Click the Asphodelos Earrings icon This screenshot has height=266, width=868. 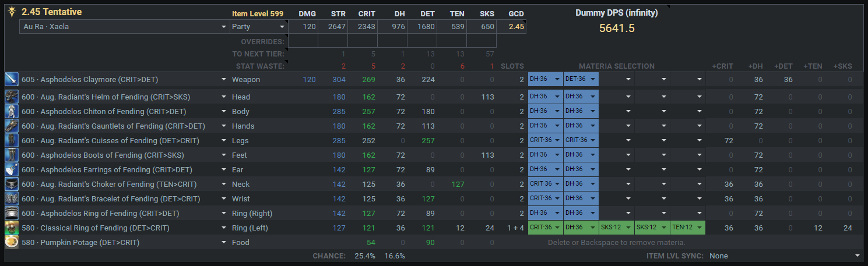(x=12, y=169)
